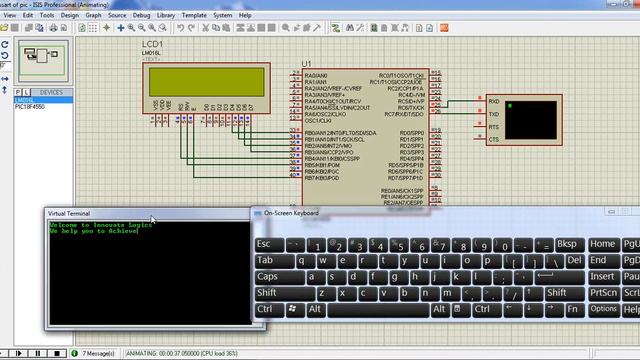The height and width of the screenshot is (360, 640).
Task: Open the Source menu
Action: 117,15
